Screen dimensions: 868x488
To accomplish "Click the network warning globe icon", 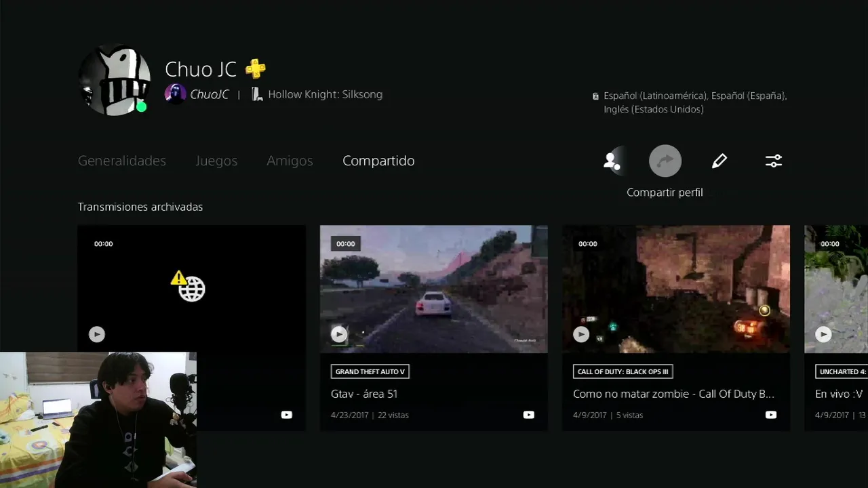I will pyautogui.click(x=189, y=287).
